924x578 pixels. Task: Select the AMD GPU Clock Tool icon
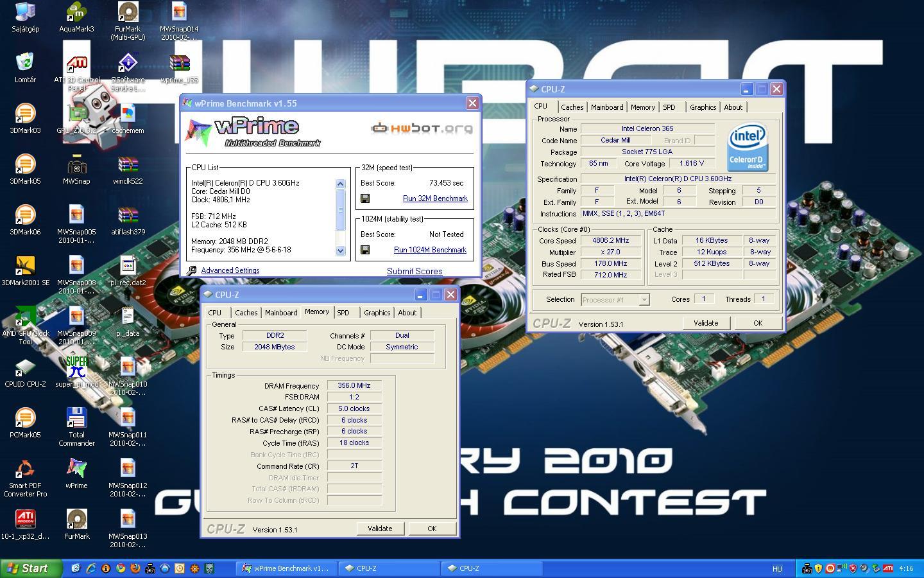pyautogui.click(x=25, y=325)
